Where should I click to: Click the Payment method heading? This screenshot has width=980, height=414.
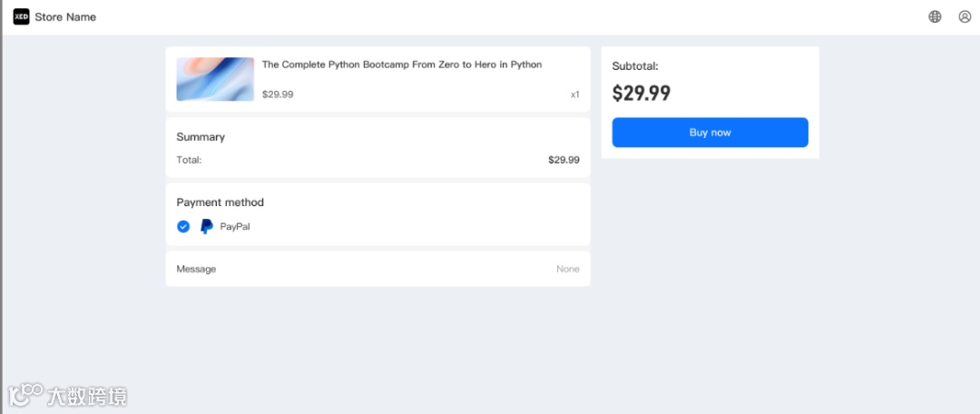pyautogui.click(x=220, y=202)
